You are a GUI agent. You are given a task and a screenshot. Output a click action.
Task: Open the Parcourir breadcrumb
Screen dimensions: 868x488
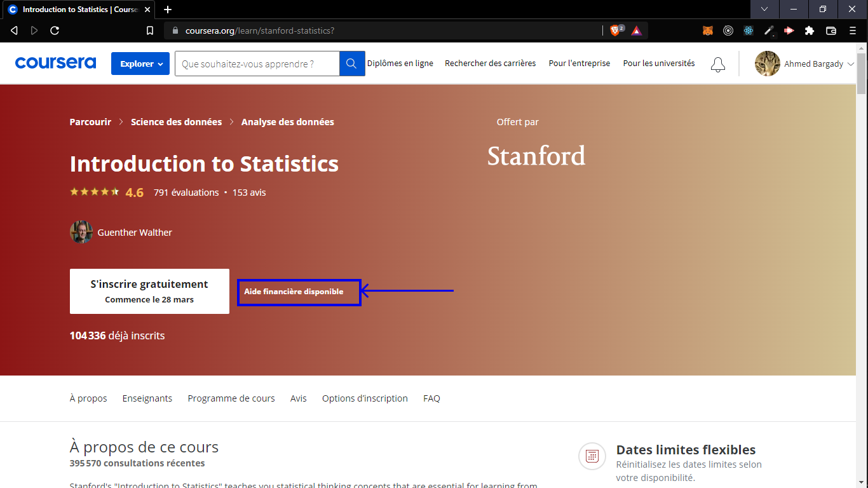coord(90,122)
